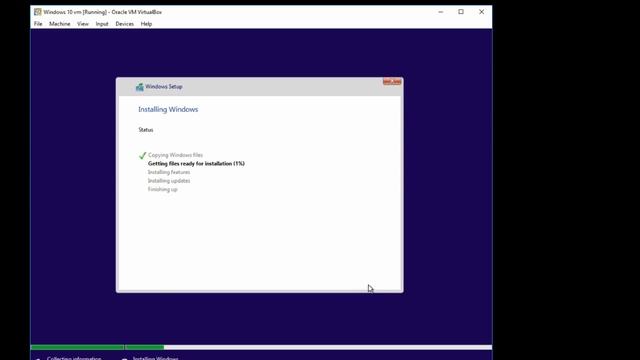Click the VirtualBox window title text
This screenshot has width=640, height=360.
point(102,12)
